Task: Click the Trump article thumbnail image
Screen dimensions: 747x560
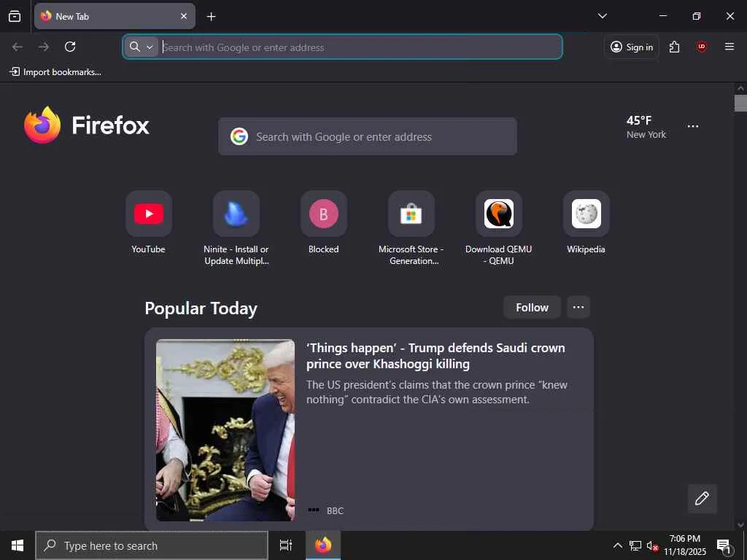Action: 225,430
